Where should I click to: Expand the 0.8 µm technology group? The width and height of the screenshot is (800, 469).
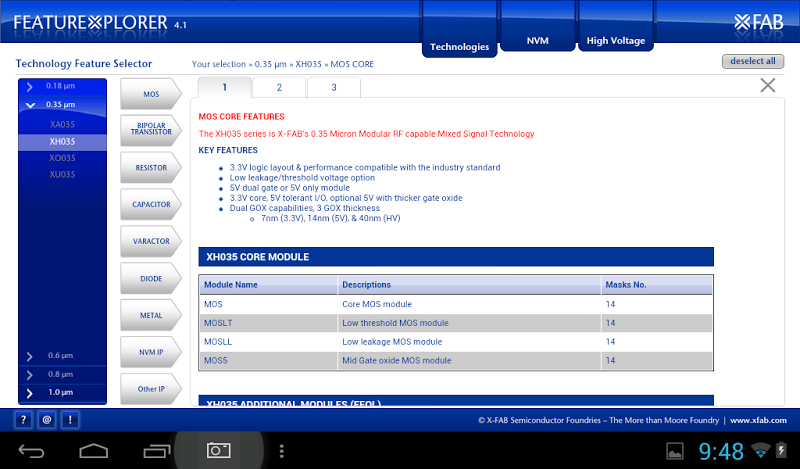[x=62, y=375]
